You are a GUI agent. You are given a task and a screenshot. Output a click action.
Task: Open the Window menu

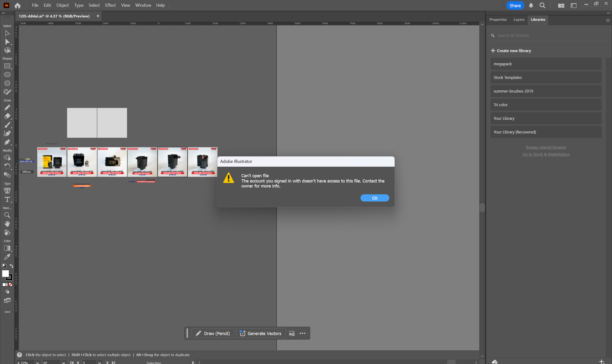pos(143,5)
